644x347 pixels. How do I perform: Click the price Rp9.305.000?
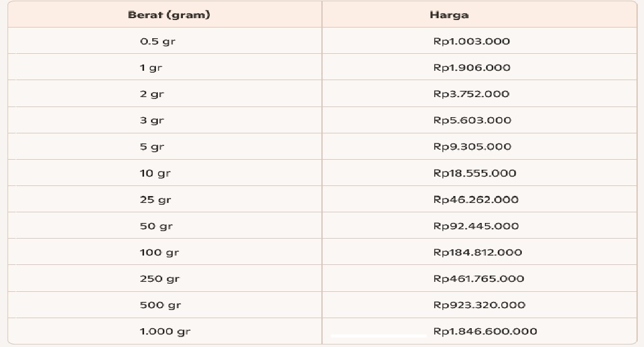point(472,147)
